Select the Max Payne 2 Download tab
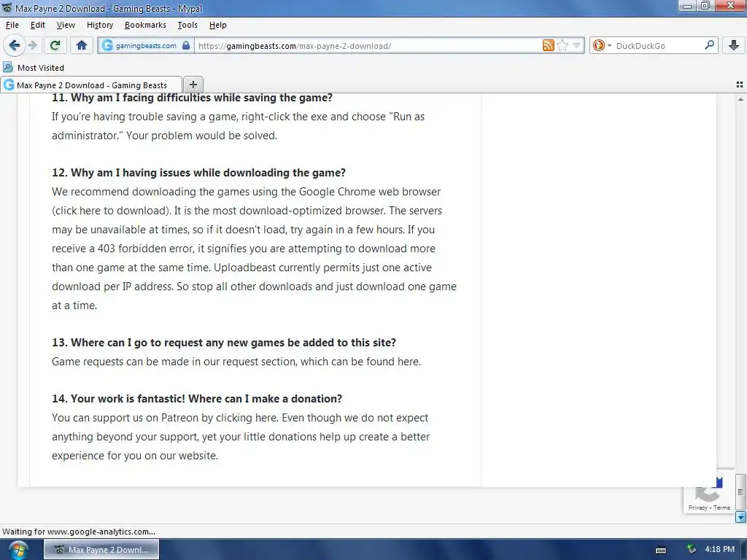747x560 pixels. click(91, 85)
